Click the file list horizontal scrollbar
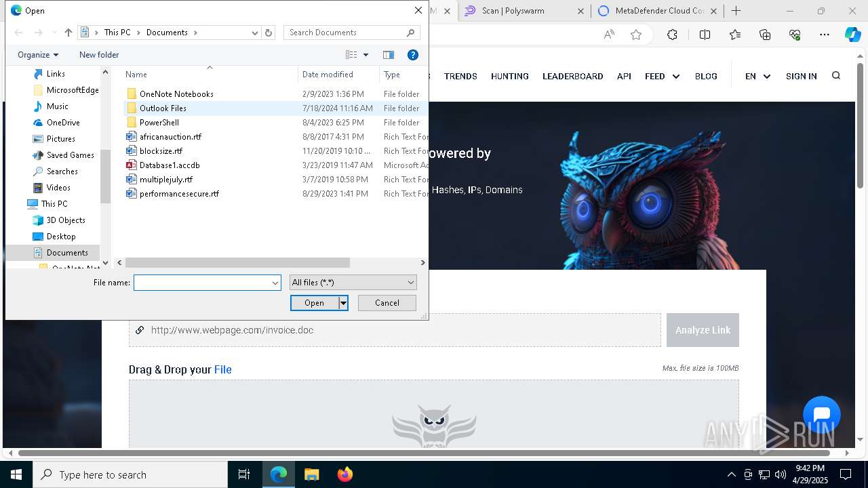868x488 pixels. coord(237,262)
